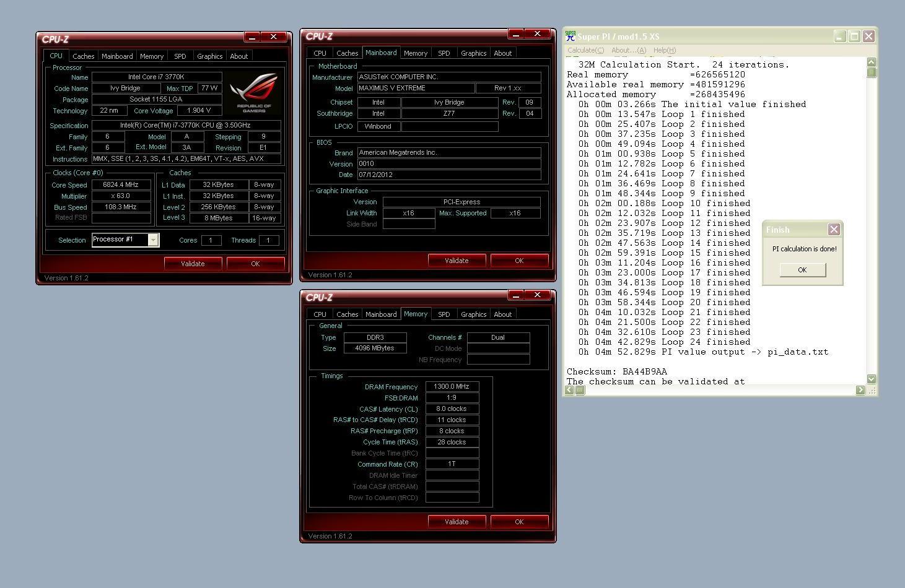Open SPD tab in Memory CPU-Z window
This screenshot has height=588, width=905.
444,314
